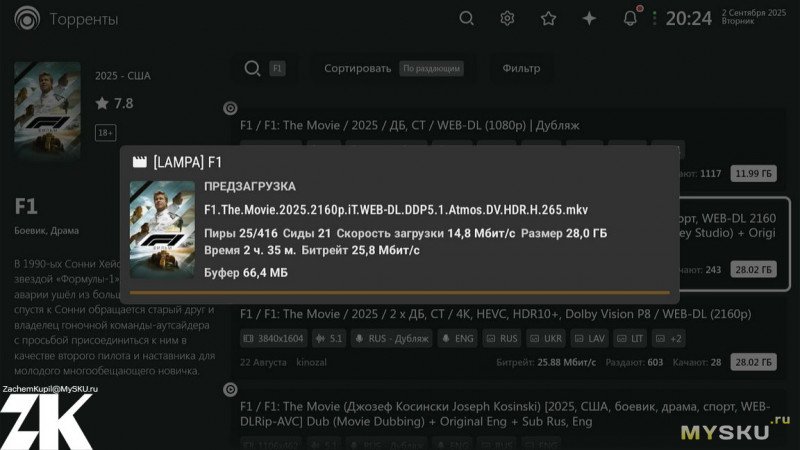Screen dimensions: 800x450
Task: Click the Размер 28,0 ГБ stat
Action: (x=564, y=233)
